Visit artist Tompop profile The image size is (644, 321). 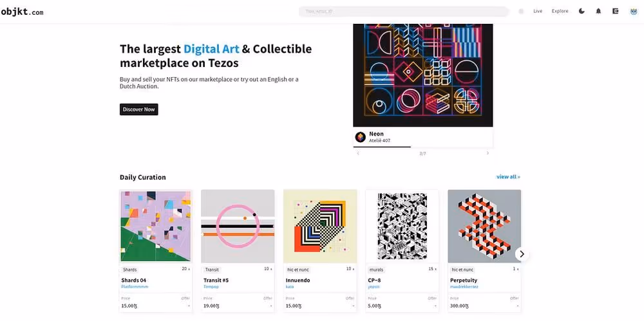pos(211,286)
